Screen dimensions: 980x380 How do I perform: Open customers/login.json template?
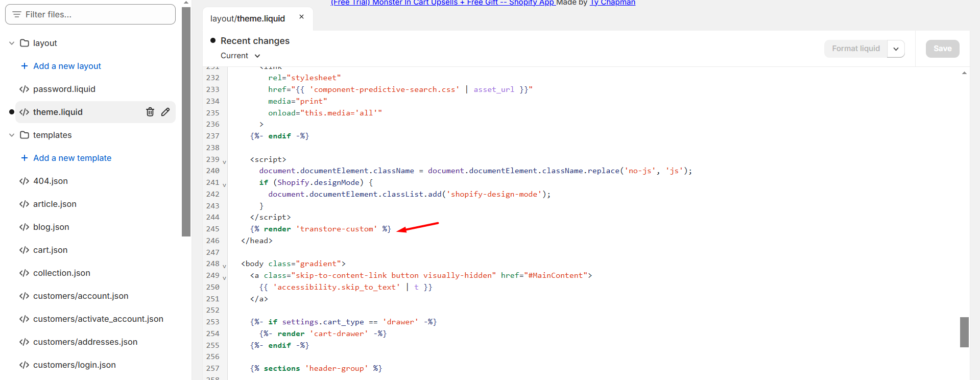[x=75, y=365]
